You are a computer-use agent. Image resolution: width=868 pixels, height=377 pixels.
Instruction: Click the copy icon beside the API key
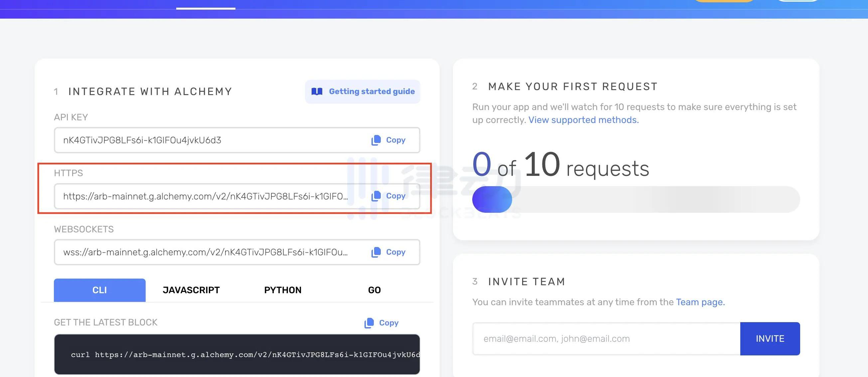[x=376, y=140]
